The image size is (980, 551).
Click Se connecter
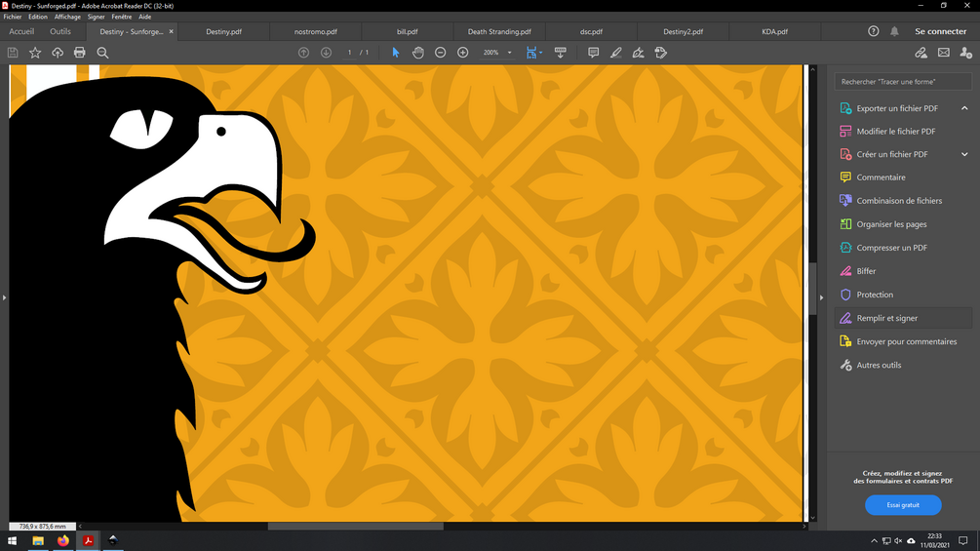tap(941, 31)
